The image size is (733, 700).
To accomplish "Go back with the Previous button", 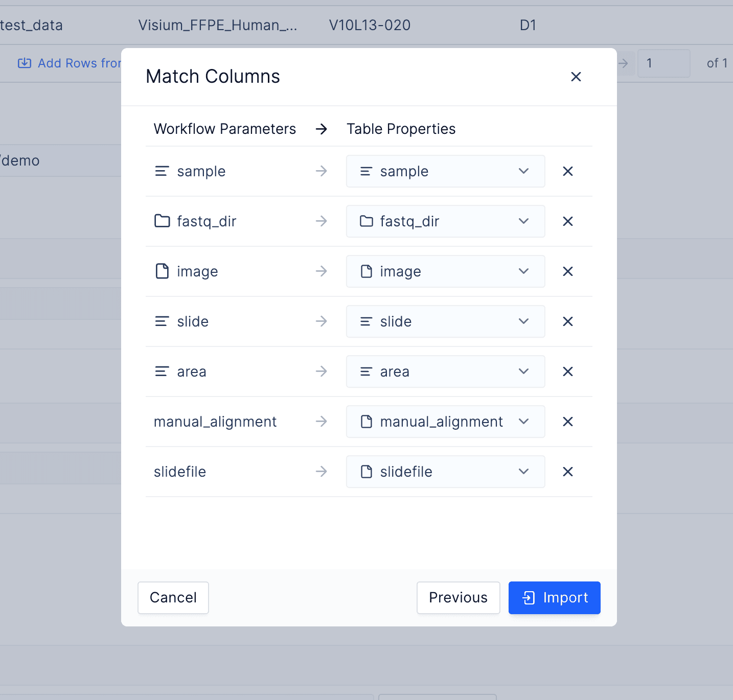I will 459,598.
